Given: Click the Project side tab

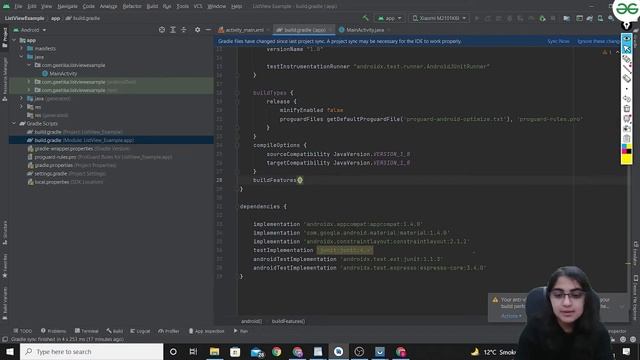Looking at the screenshot, I should click(5, 38).
